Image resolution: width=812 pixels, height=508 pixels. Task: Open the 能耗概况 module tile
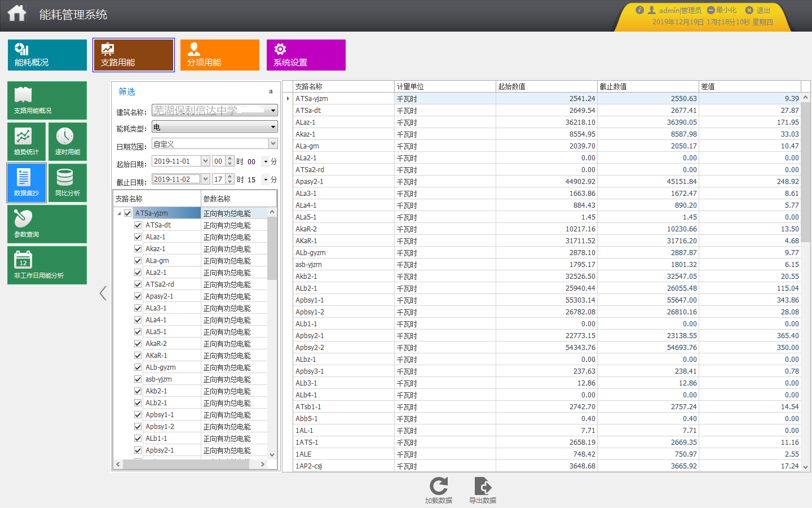47,55
